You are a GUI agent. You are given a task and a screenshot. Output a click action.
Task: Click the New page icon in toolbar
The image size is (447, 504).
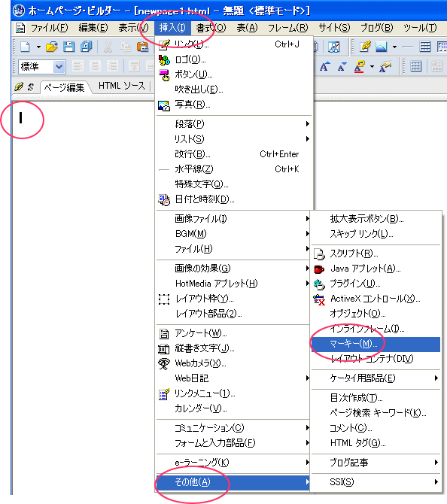tap(25, 47)
